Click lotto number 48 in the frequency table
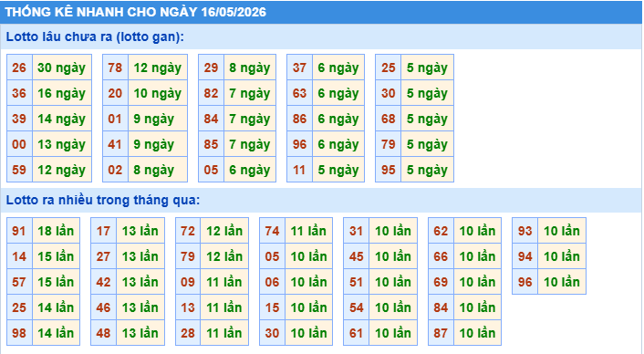The width and height of the screenshot is (644, 354). click(103, 333)
